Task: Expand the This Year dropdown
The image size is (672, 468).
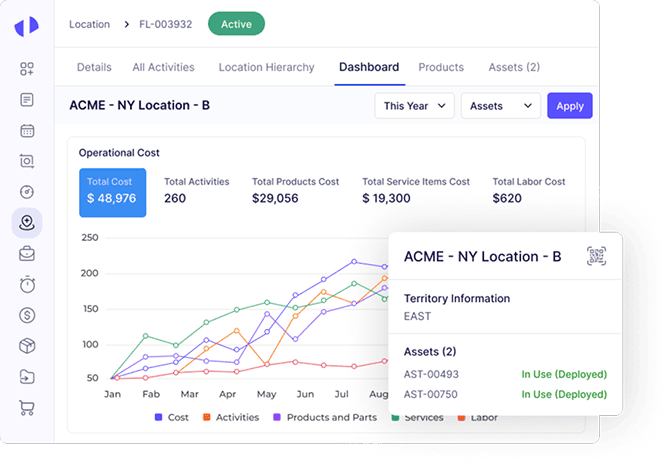Action: 414,106
